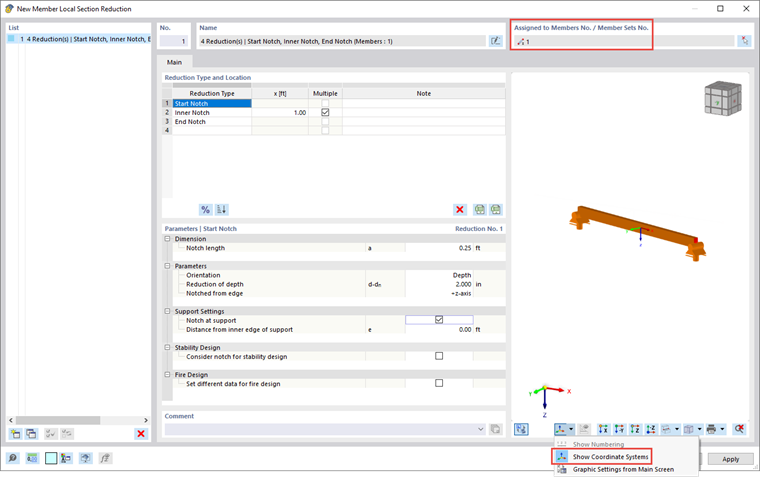The height and width of the screenshot is (501, 760).
Task: Open display mode cube dropdown arrow
Action: click(x=699, y=429)
